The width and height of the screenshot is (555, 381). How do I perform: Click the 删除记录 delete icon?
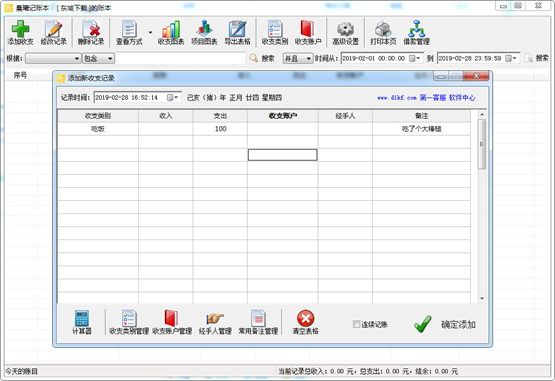pyautogui.click(x=91, y=33)
